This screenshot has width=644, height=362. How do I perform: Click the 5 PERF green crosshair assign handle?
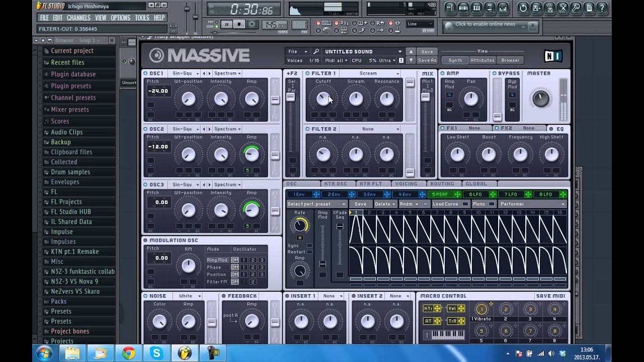tap(457, 195)
